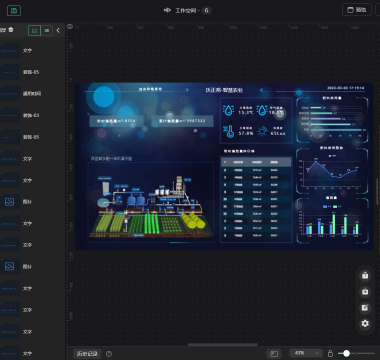Viewport: 380px width, 360px height.
Task: Open the 历史记录 history button
Action: point(87,354)
